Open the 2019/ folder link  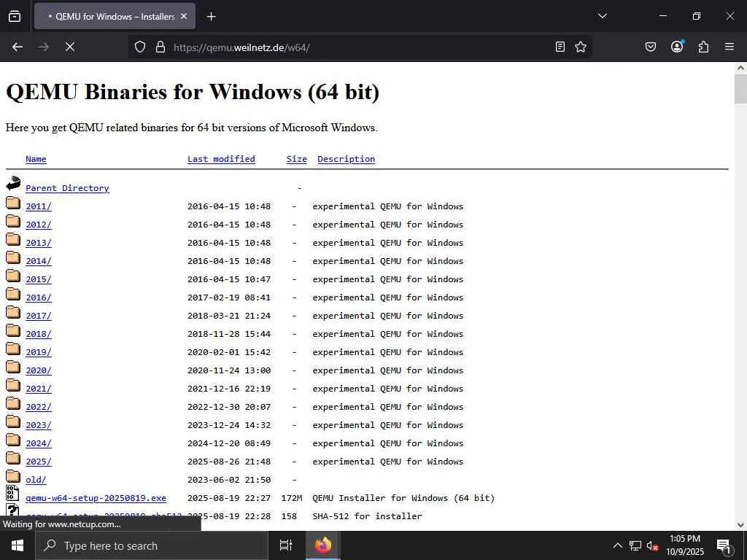39,352
